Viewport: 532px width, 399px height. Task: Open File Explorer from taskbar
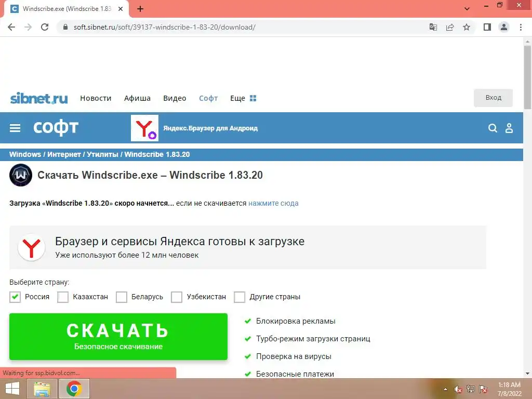coord(42,389)
